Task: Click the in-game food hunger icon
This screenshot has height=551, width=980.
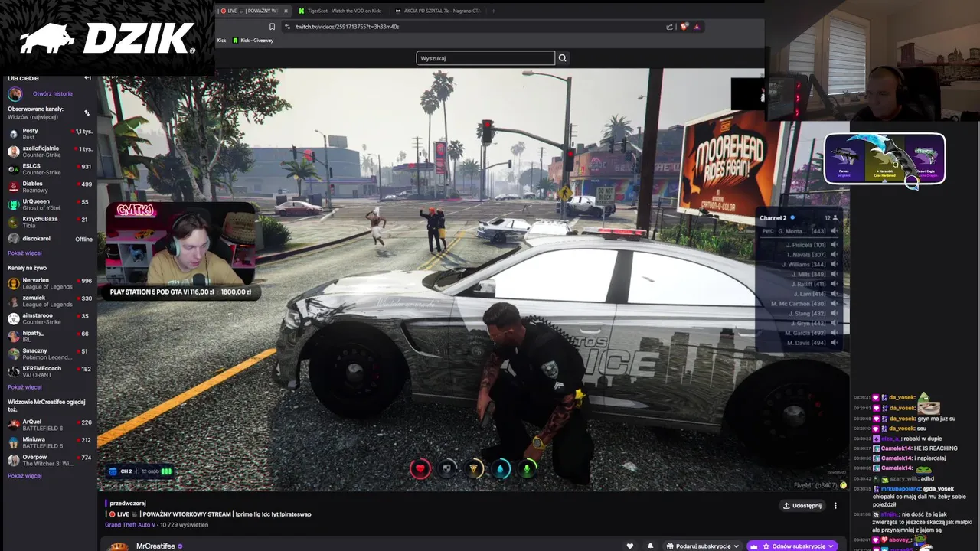Action: point(474,469)
